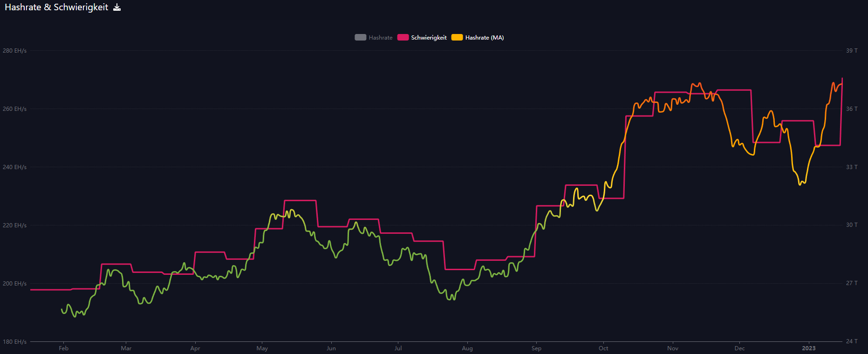Click the Sep label on time axis
The width and height of the screenshot is (868, 354).
(536, 348)
